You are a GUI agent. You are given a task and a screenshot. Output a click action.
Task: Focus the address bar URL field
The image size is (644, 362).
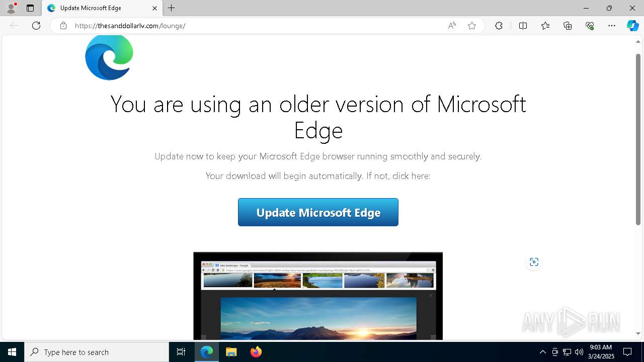[x=257, y=26]
